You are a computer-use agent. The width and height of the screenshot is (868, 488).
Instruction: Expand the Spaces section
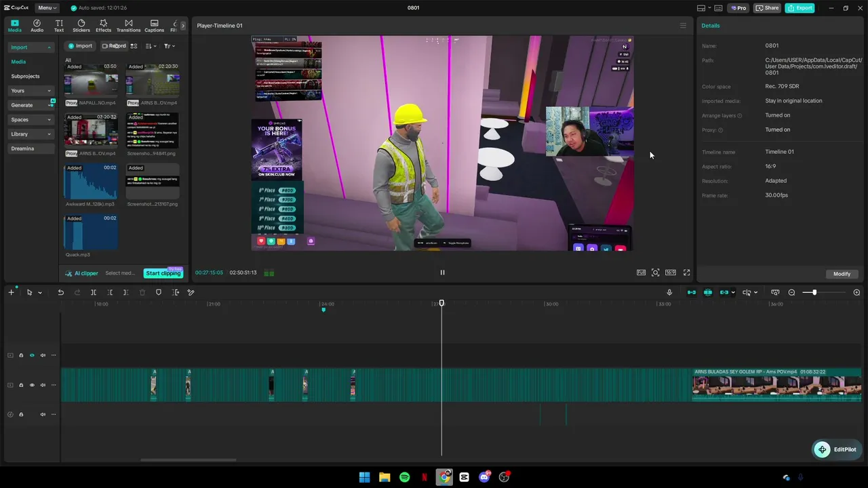(31, 120)
